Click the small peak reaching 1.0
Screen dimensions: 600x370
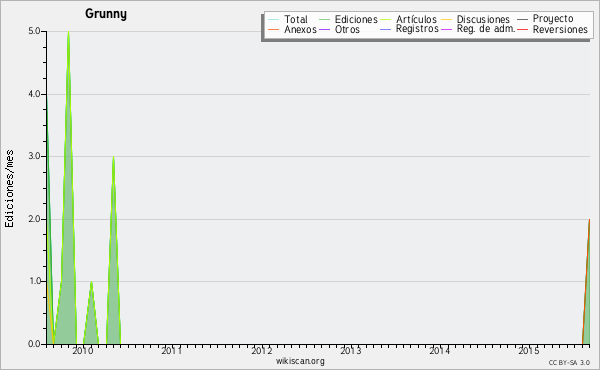coord(91,314)
